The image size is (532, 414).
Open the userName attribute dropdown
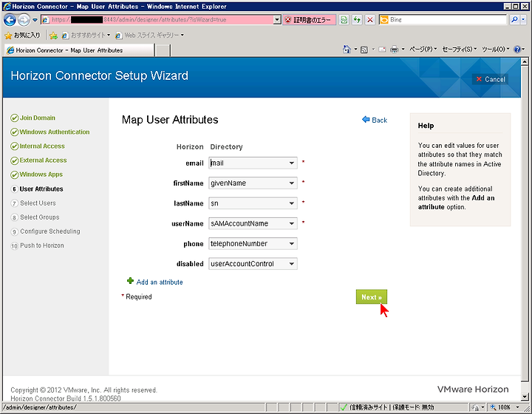[253, 223]
